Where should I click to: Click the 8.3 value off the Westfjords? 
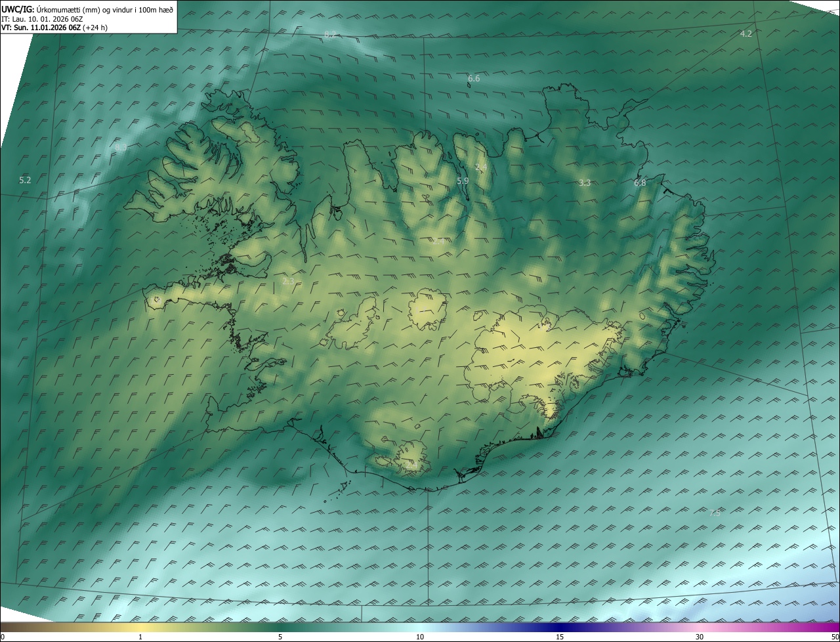(121, 148)
